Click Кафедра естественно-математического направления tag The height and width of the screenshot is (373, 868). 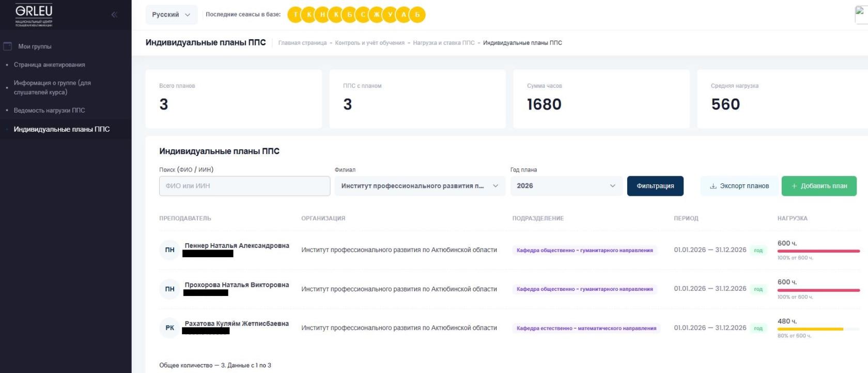tap(586, 328)
